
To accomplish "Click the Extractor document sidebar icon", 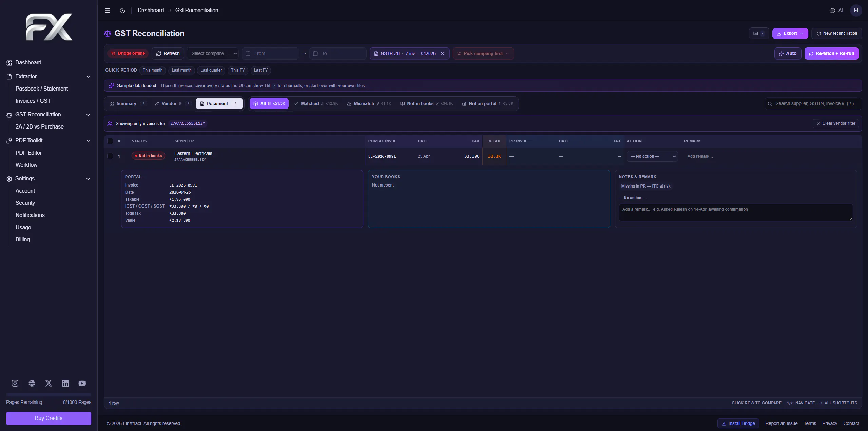I will tap(9, 77).
